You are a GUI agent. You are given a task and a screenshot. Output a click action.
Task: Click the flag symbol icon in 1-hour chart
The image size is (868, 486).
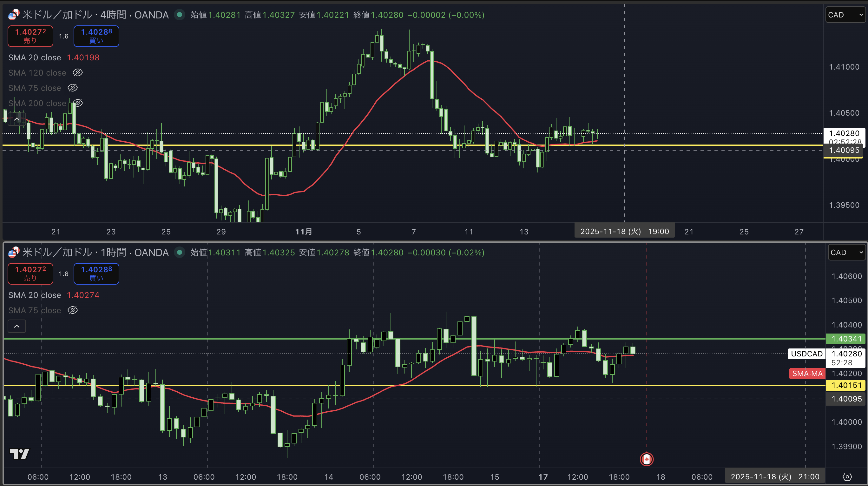tap(13, 252)
